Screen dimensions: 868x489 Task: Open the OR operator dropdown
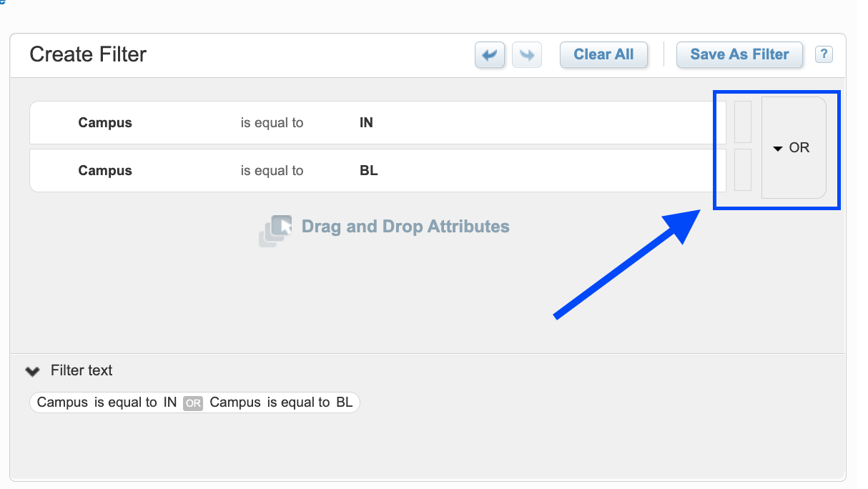794,148
